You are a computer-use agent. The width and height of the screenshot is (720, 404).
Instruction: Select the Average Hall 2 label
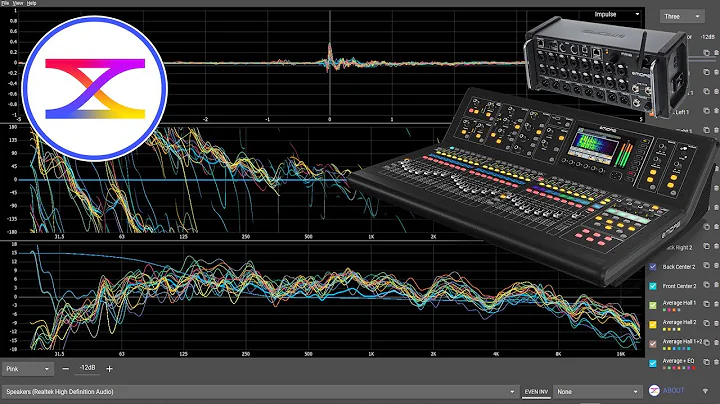click(x=679, y=322)
